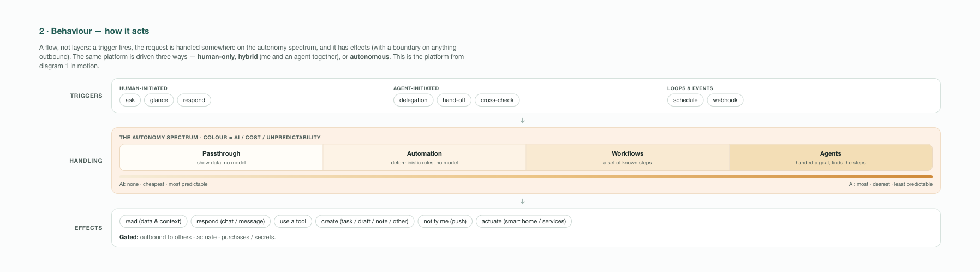
Task: Select the 'respond (chat / message)' chip
Action: [230, 221]
